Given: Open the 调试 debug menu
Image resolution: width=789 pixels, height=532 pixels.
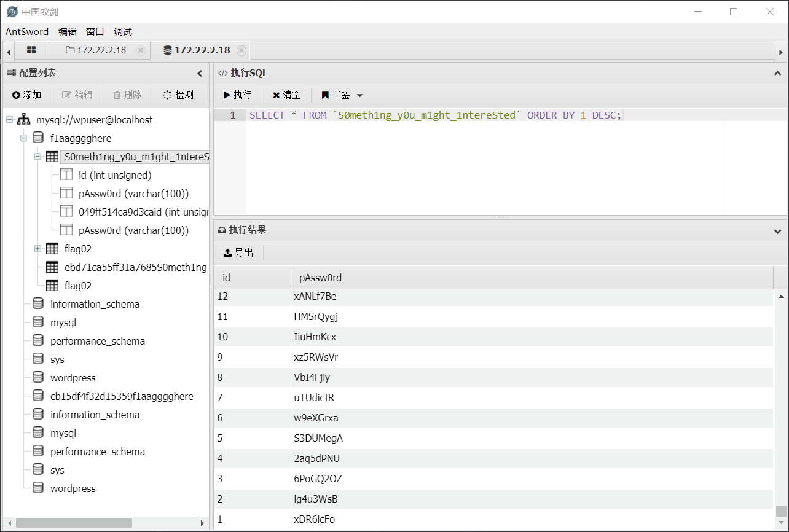Looking at the screenshot, I should pyautogui.click(x=123, y=31).
